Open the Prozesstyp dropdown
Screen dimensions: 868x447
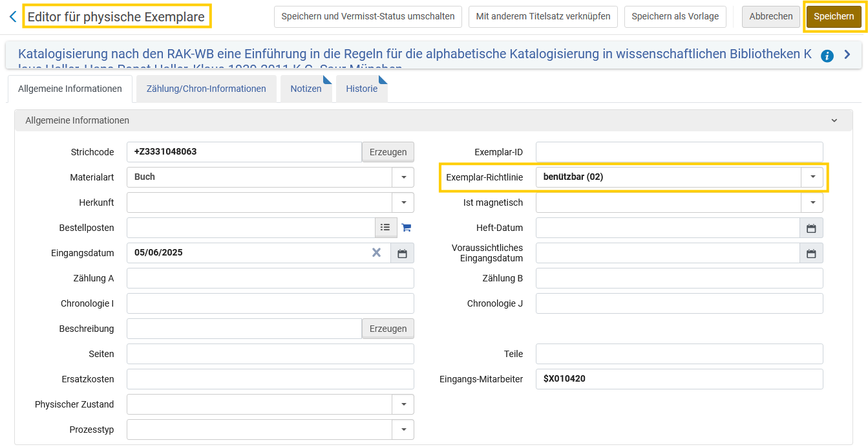click(403, 430)
